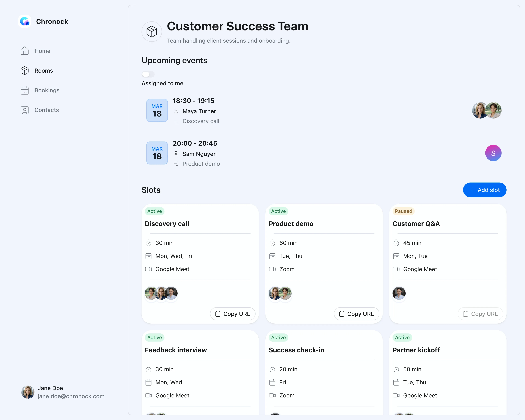525x420 pixels.
Task: Copy URL of the Customer Q&A slot
Action: pos(480,314)
